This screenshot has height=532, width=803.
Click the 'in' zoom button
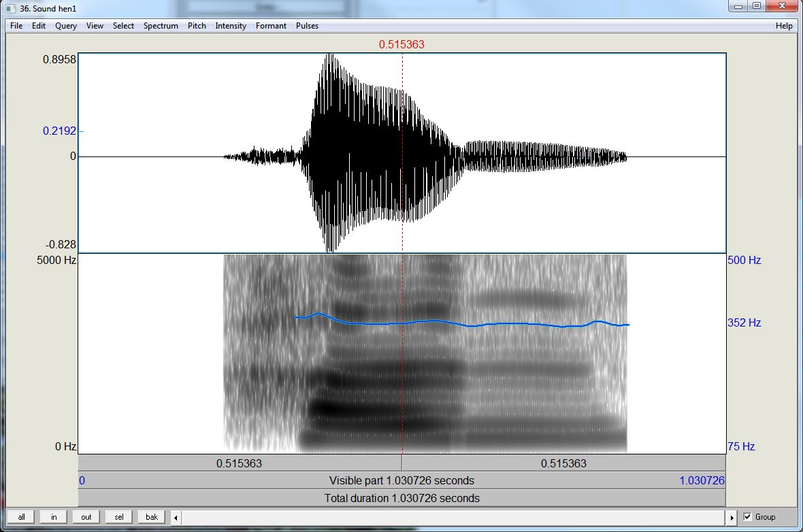coord(54,517)
